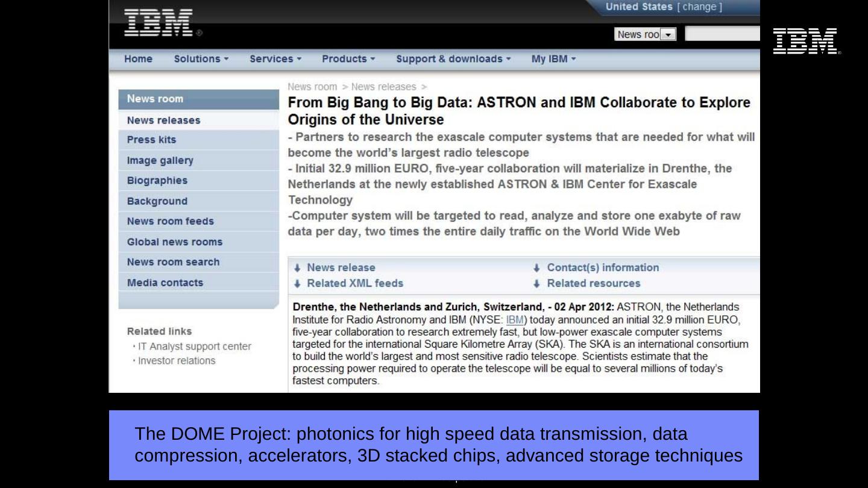Click the article headline From Big Bang to Big Data
This screenshot has height=488, width=868.
pos(519,111)
